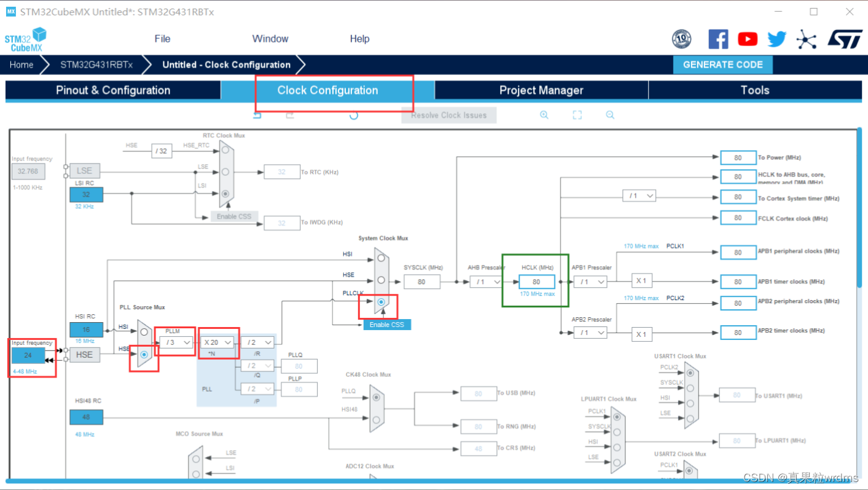Screen dimensions: 868x490
Task: Click the STM32CubeMX logo icon
Action: (x=26, y=39)
